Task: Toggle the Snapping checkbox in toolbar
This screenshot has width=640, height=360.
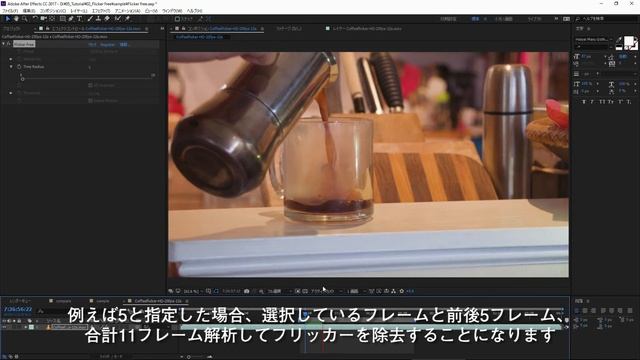Action: 177,19
